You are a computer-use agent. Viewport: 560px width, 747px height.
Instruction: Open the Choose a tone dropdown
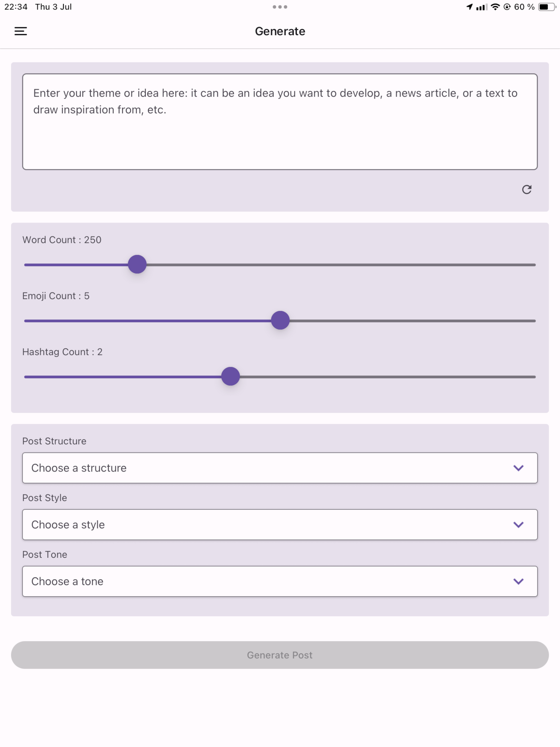[x=280, y=581]
